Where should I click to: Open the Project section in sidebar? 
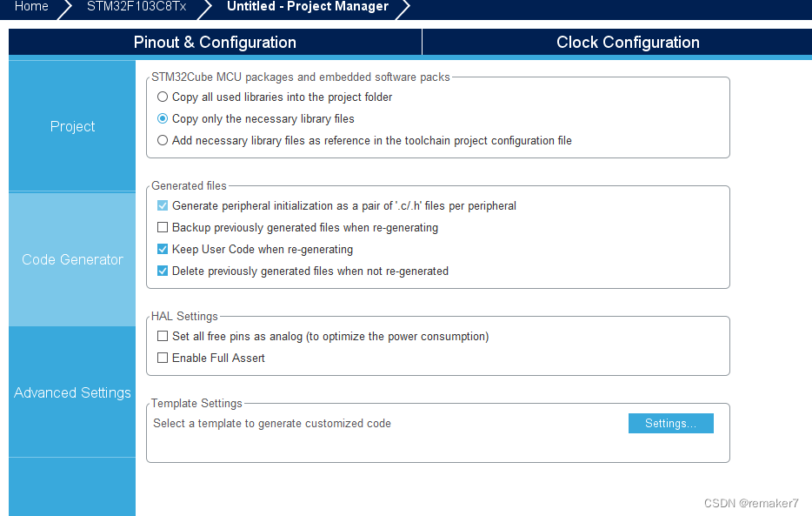coord(72,126)
